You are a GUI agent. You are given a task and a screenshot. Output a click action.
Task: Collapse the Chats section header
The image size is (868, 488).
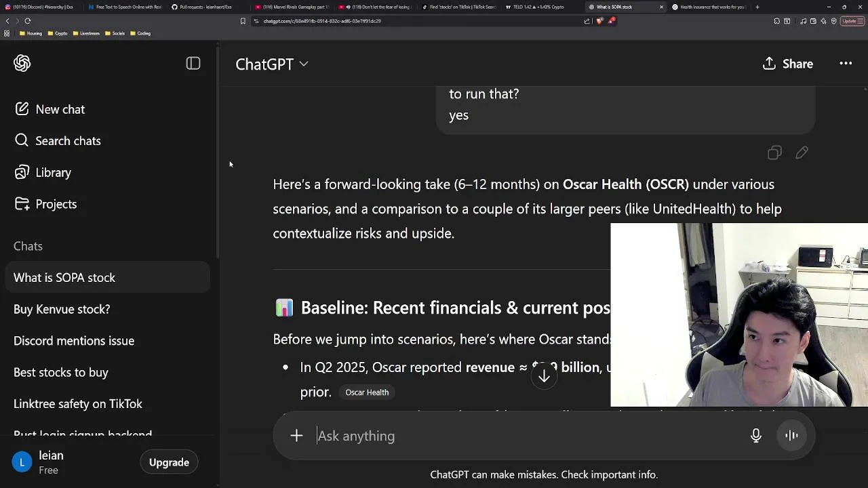[28, 246]
